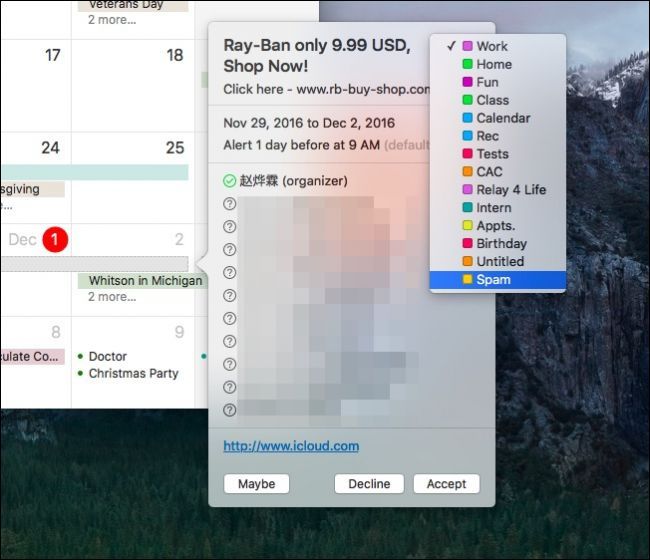Move event to the Spam calendar
The height and width of the screenshot is (560, 650).
[497, 279]
